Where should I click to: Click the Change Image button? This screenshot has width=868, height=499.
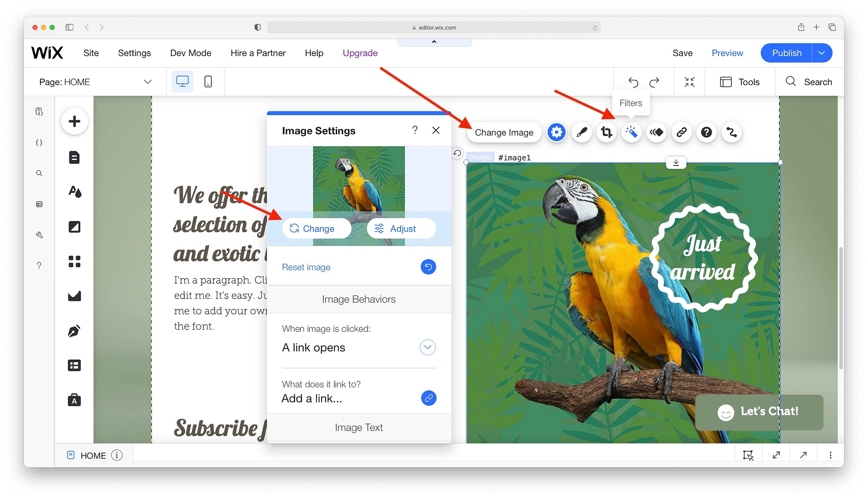pos(504,132)
